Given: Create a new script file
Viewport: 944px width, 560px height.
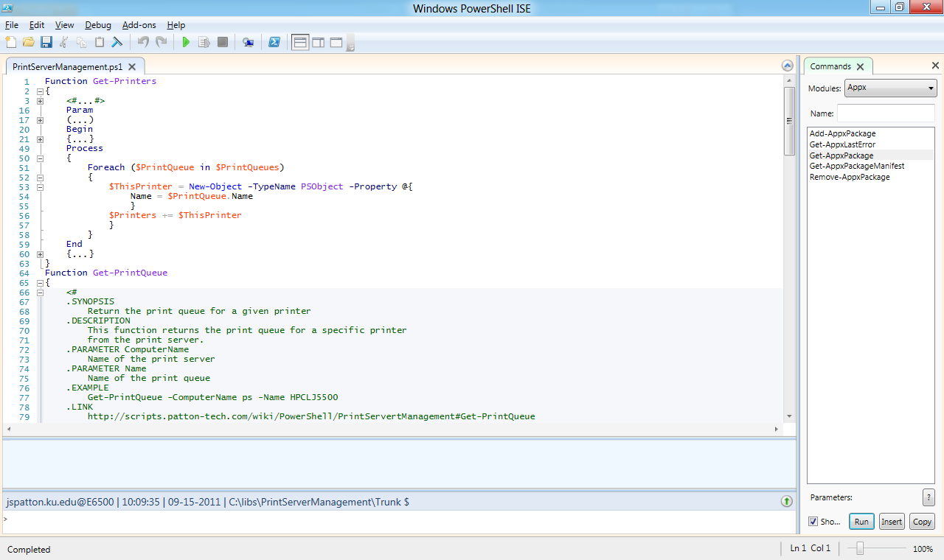Looking at the screenshot, I should (x=10, y=42).
